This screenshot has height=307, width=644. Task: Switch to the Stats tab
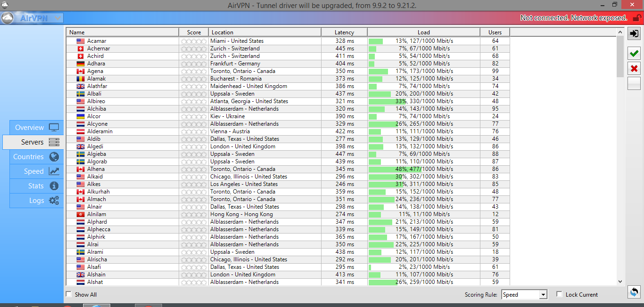pos(36,186)
